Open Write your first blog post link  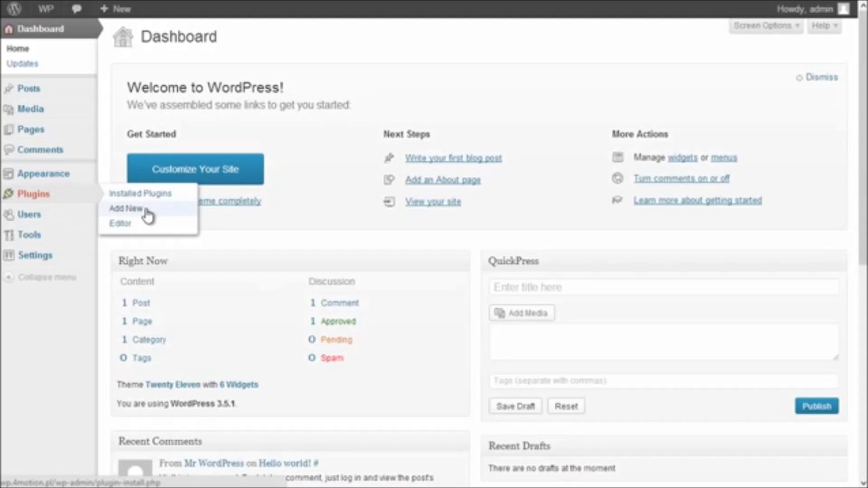point(454,158)
